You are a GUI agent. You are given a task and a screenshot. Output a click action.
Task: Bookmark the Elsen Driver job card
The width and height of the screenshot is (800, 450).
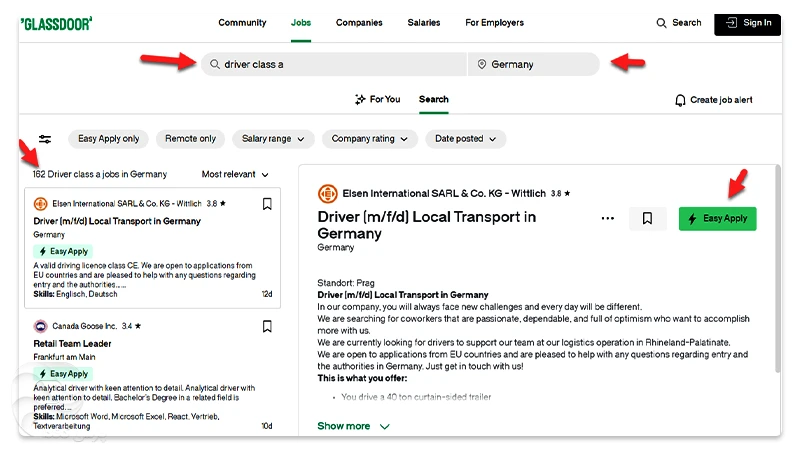[x=267, y=204]
